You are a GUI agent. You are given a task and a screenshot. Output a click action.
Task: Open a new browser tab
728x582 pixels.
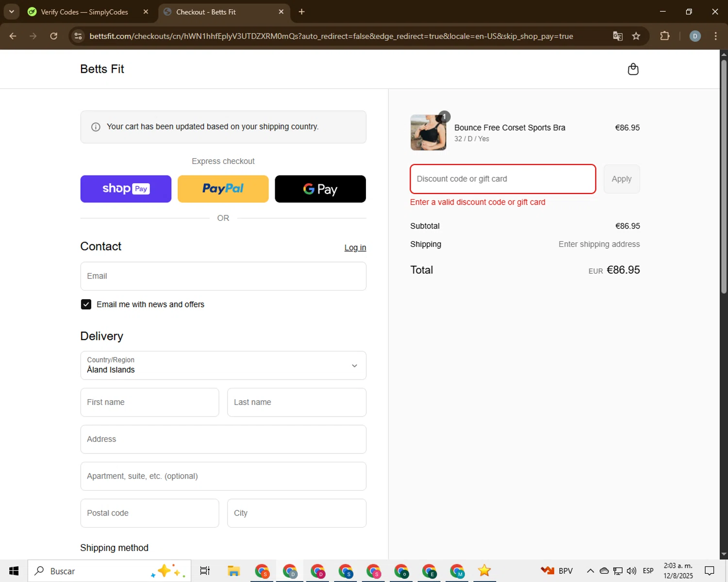tap(302, 12)
